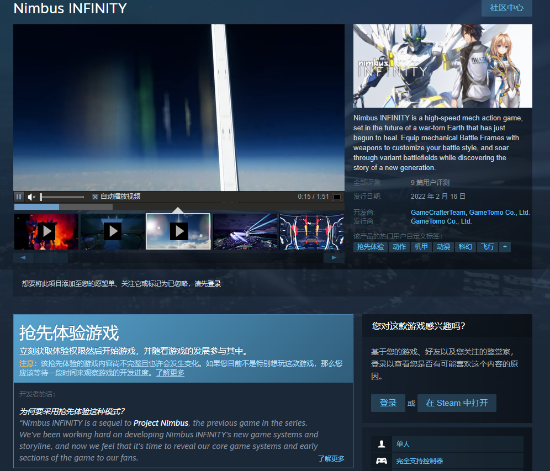Select the 动漫 anime tag

coord(443,247)
